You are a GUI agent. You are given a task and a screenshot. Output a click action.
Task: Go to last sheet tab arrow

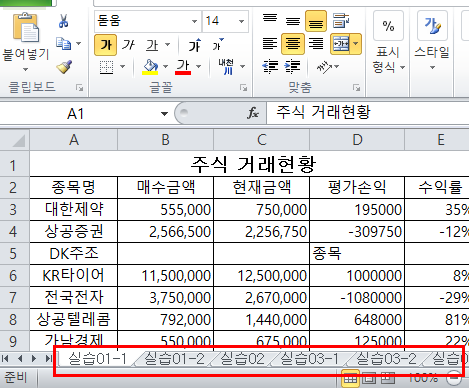coord(49,359)
